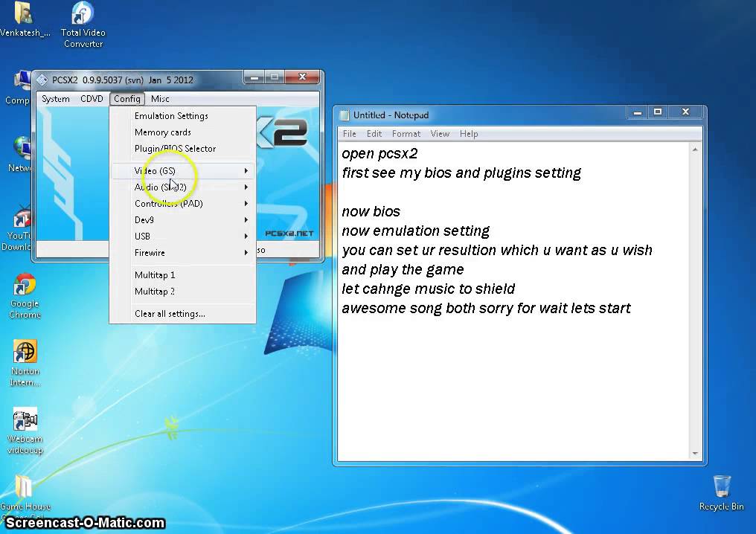Click Notepad scrollbar up arrow

(x=695, y=149)
